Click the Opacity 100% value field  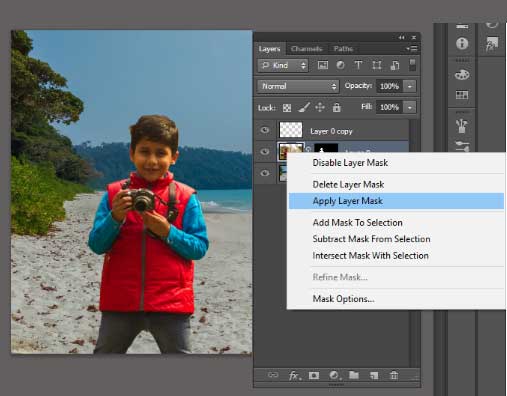coord(389,86)
